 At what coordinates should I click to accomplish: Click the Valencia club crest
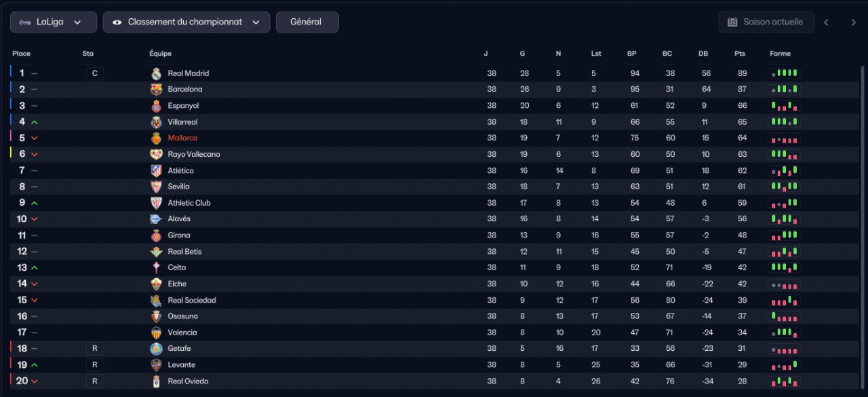[156, 333]
